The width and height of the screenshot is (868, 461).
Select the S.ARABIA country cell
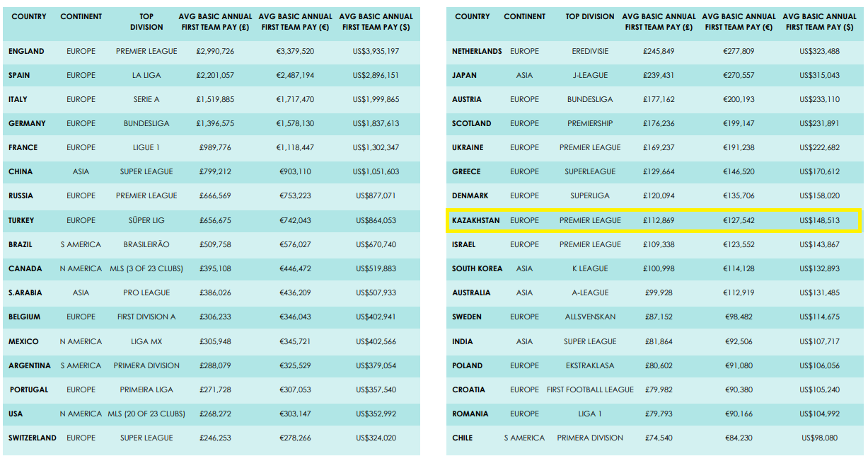pyautogui.click(x=25, y=292)
